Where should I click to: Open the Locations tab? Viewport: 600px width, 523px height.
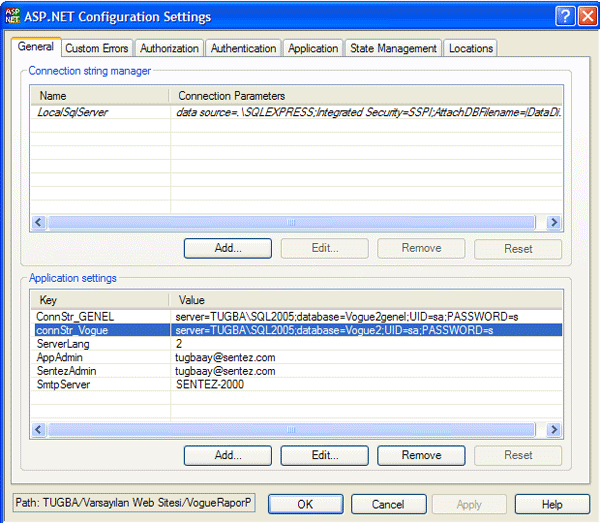tap(471, 48)
